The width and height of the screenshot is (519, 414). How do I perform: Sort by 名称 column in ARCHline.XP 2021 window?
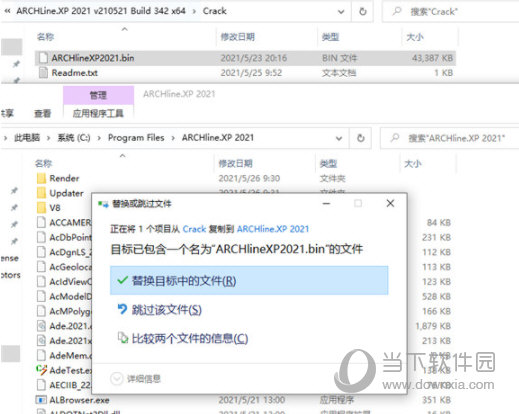[x=43, y=164]
